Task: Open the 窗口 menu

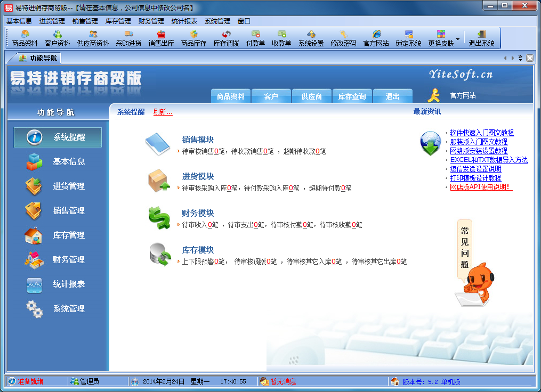Action: (x=244, y=21)
